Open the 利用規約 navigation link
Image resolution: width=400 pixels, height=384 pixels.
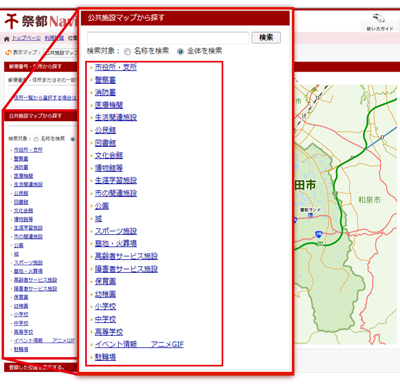[x=54, y=38]
